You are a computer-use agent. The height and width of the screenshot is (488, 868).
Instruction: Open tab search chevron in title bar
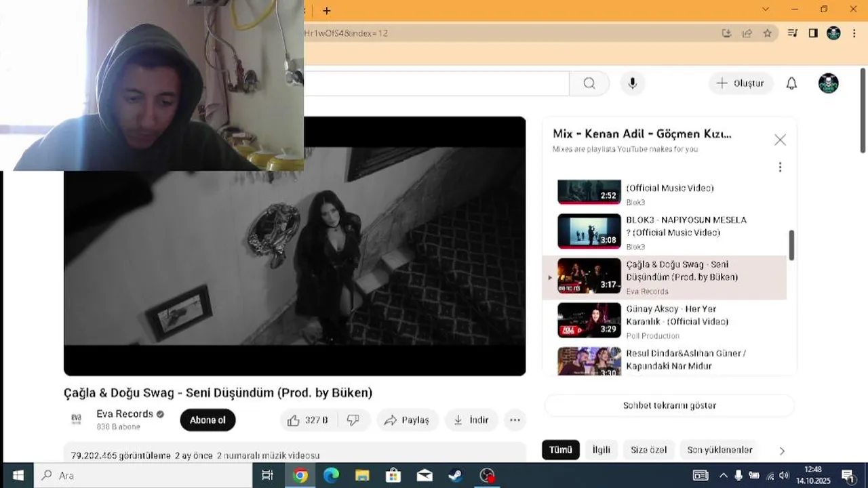766,9
